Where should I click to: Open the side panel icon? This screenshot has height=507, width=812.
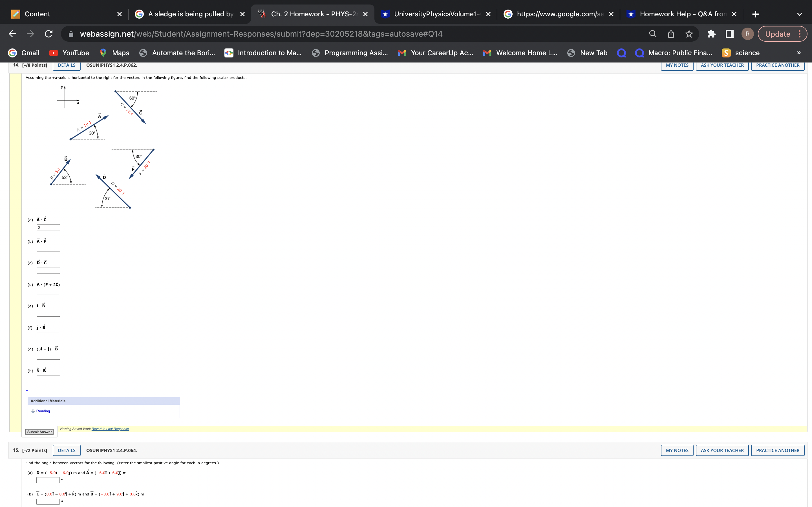tap(729, 34)
